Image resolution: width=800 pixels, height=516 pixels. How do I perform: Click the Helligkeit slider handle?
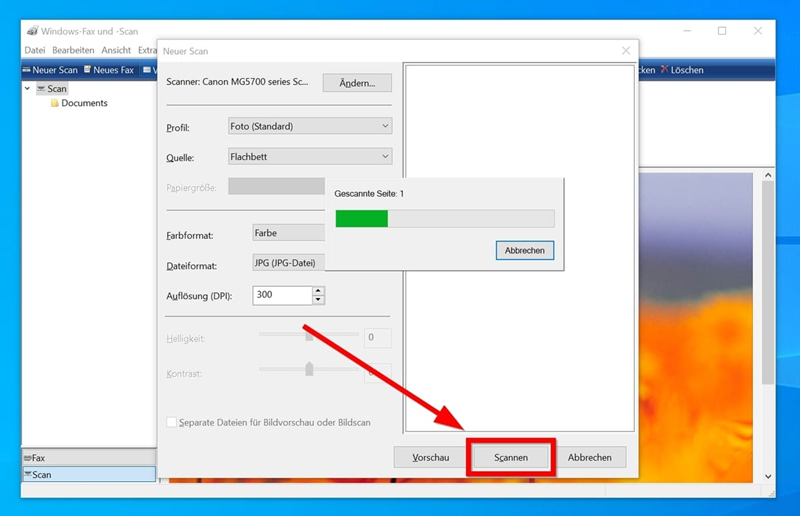pyautogui.click(x=309, y=338)
